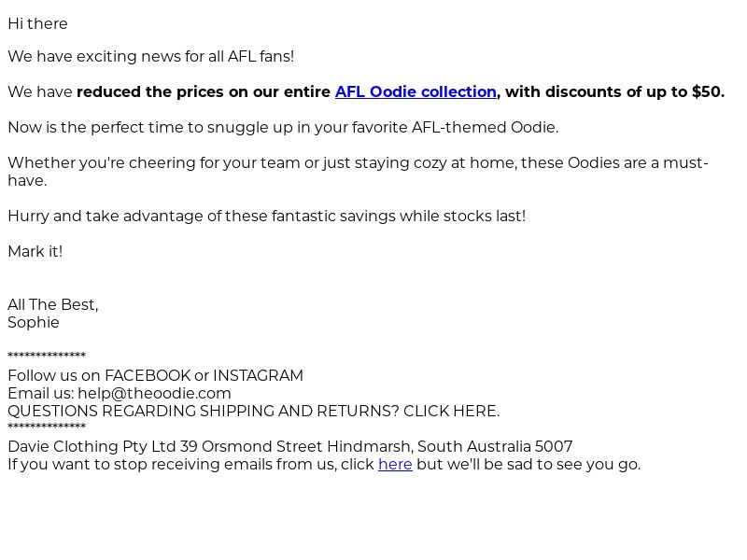Click the help@theoodie.com email address
Image resolution: width=747 pixels, height=560 pixels.
(x=154, y=393)
